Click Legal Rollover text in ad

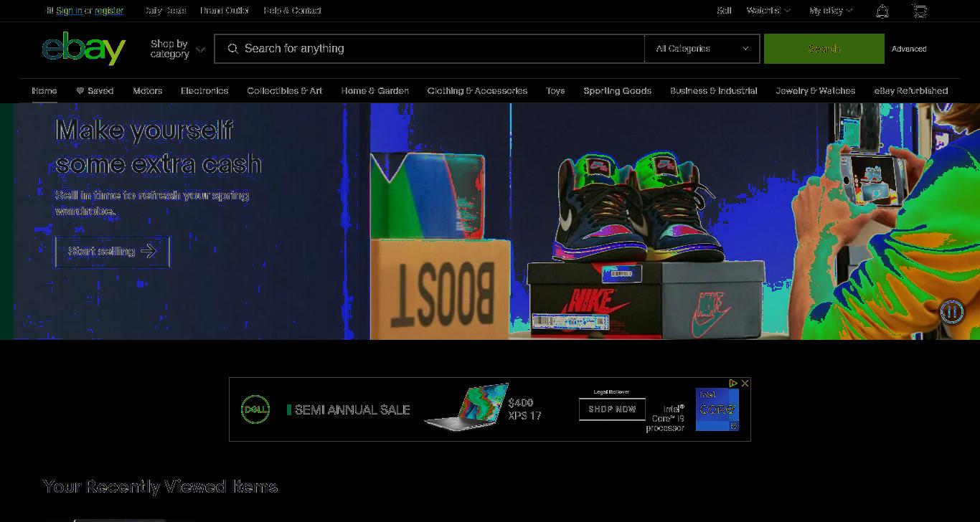pos(612,392)
